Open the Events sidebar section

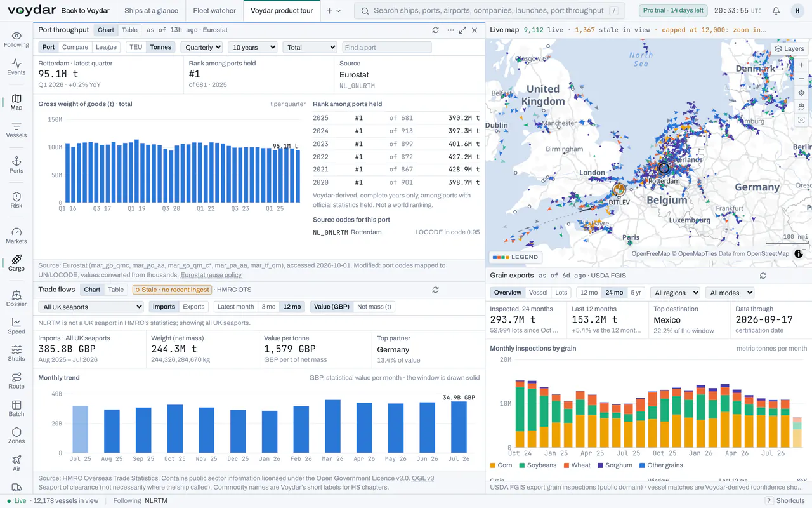[16, 67]
